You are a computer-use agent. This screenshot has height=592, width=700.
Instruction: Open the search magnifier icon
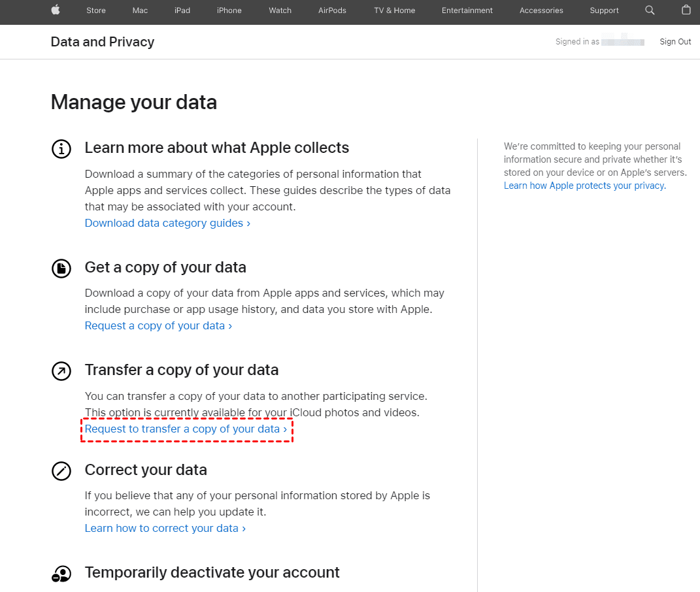click(x=650, y=10)
